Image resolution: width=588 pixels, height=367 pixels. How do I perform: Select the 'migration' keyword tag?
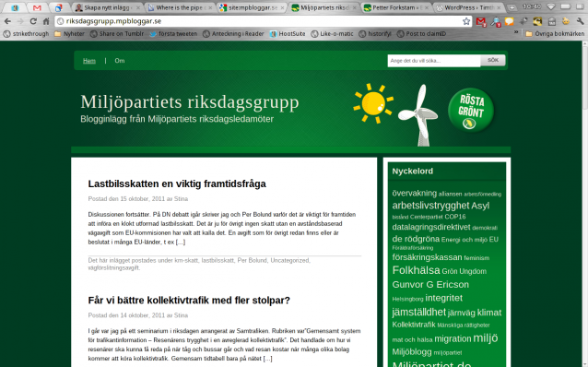pyautogui.click(x=453, y=338)
